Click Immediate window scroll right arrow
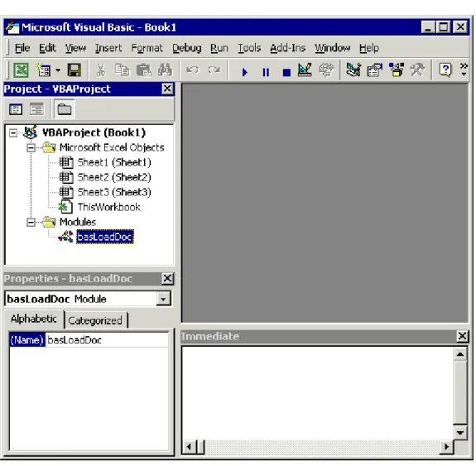This screenshot has width=476, height=466. tap(446, 447)
